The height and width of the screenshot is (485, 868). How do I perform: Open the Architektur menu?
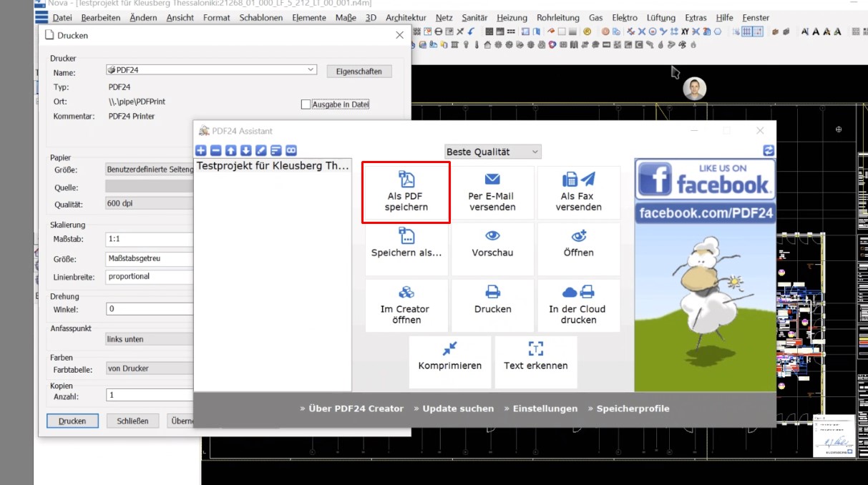point(406,17)
